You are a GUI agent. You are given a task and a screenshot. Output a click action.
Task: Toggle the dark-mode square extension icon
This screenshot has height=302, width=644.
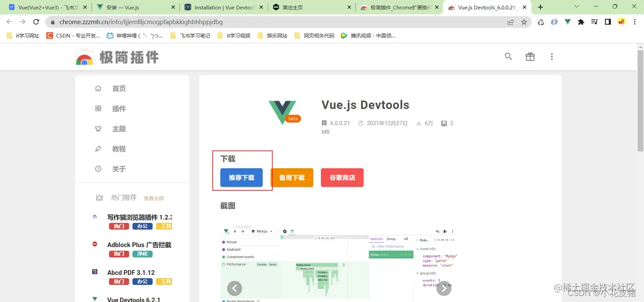tap(607, 22)
